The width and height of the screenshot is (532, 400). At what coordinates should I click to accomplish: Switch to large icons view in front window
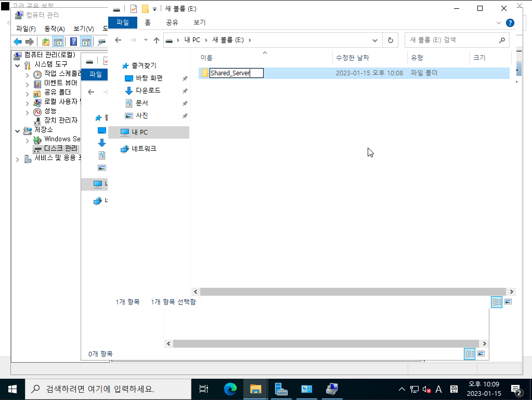click(x=508, y=302)
